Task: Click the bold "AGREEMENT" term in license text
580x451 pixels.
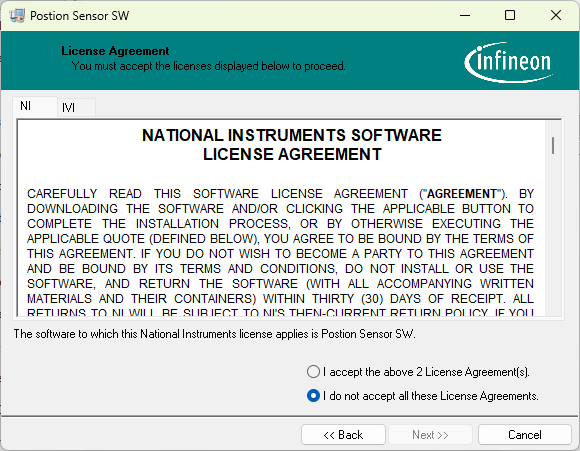Action: [x=462, y=193]
